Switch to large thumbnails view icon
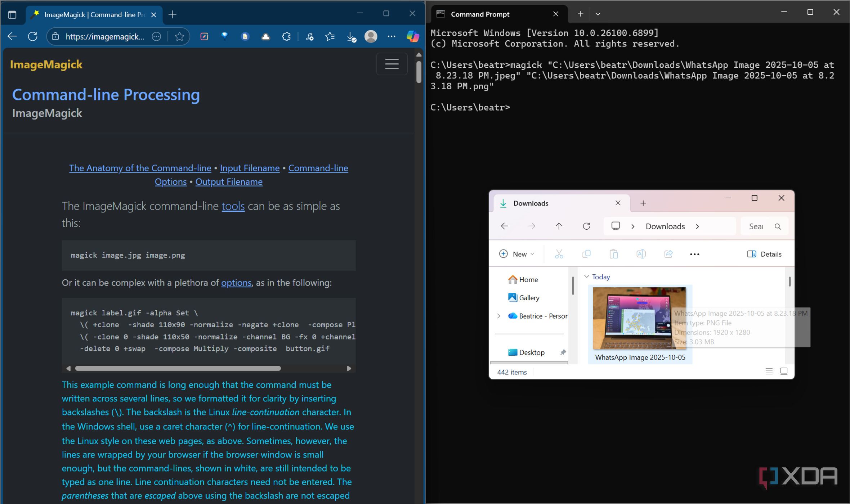Image resolution: width=850 pixels, height=504 pixels. point(784,371)
